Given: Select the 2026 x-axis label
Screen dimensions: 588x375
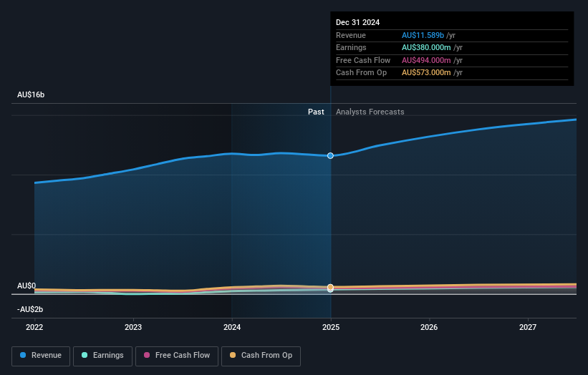Looking at the screenshot, I should click(x=429, y=328).
